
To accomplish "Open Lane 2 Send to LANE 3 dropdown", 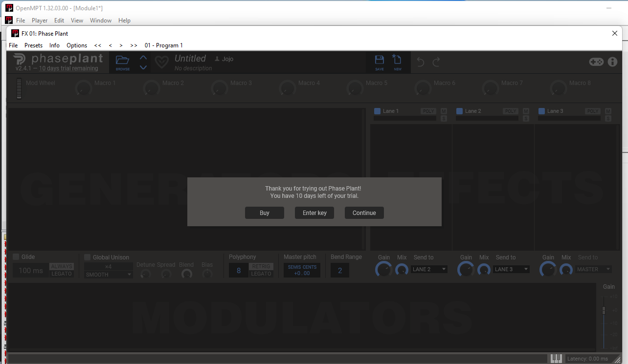I will click(x=512, y=269).
